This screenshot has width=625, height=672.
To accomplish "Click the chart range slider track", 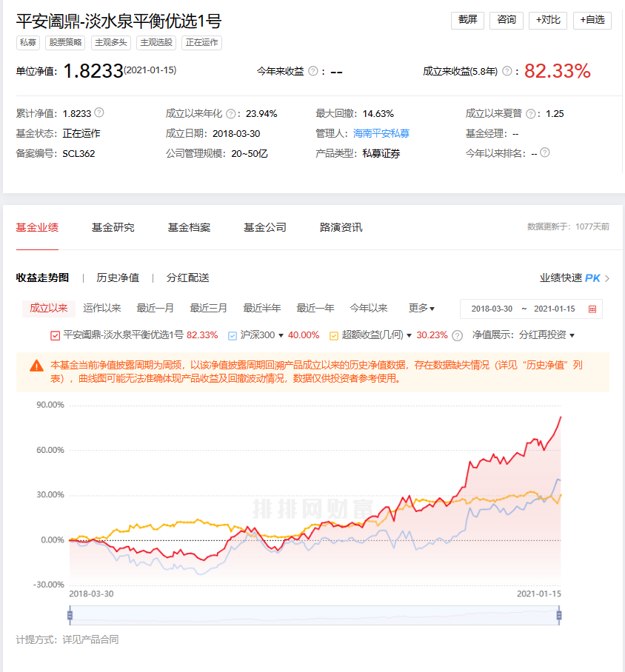I will point(315,616).
